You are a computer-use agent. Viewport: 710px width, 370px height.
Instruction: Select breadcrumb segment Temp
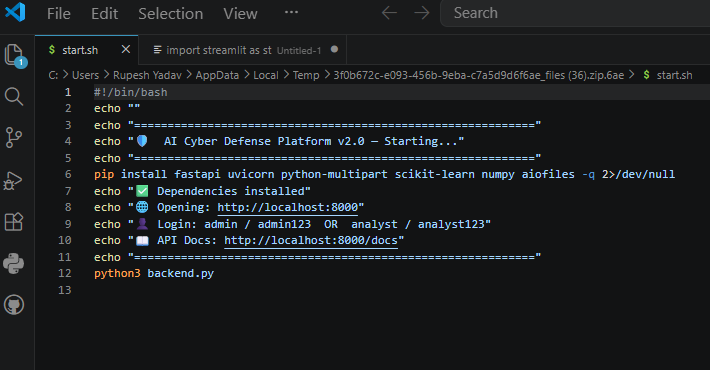click(306, 75)
